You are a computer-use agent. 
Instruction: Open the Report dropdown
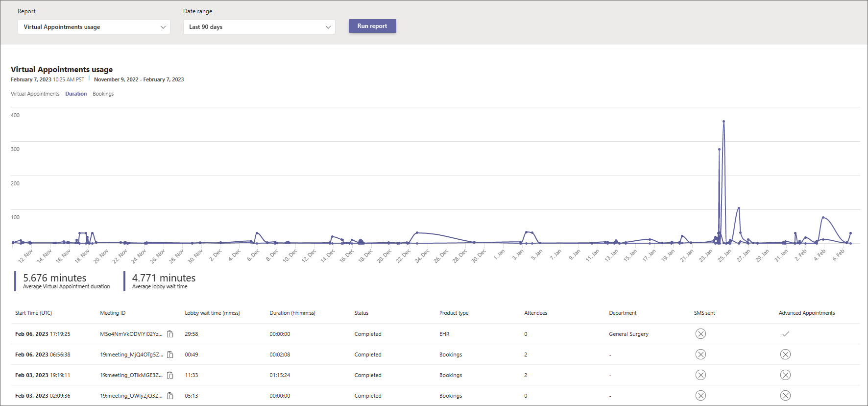pos(94,27)
